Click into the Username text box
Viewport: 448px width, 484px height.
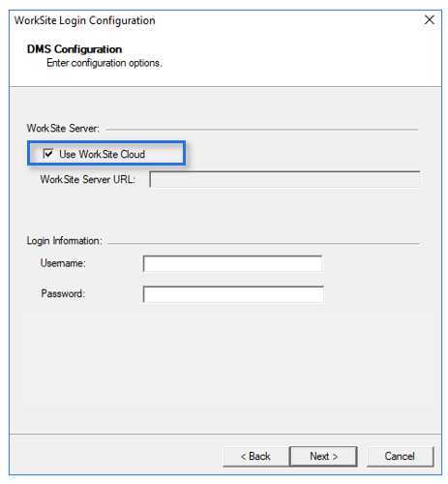tap(232, 263)
